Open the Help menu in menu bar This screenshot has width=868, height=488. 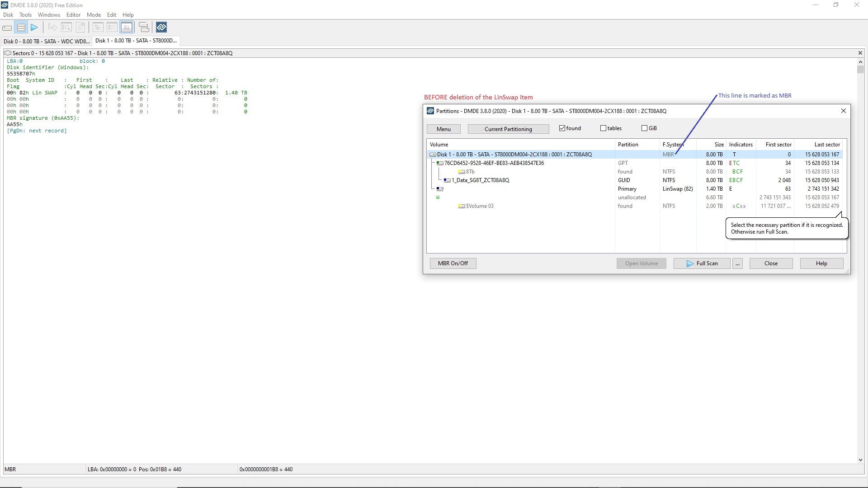(x=128, y=15)
